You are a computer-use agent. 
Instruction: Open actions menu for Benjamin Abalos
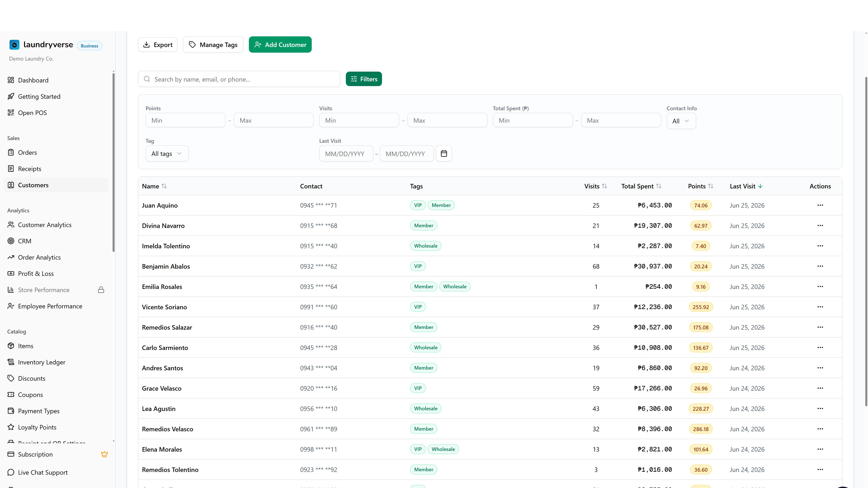click(820, 266)
